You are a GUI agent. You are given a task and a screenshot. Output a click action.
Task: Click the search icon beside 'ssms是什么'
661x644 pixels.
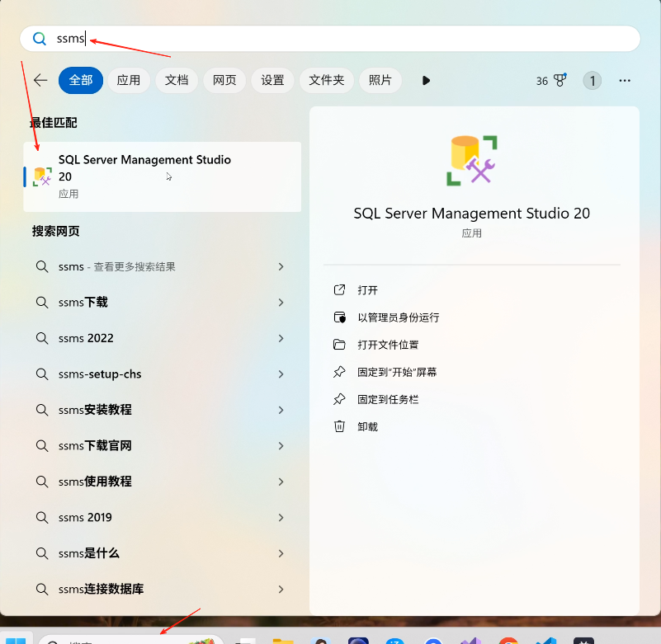click(42, 553)
